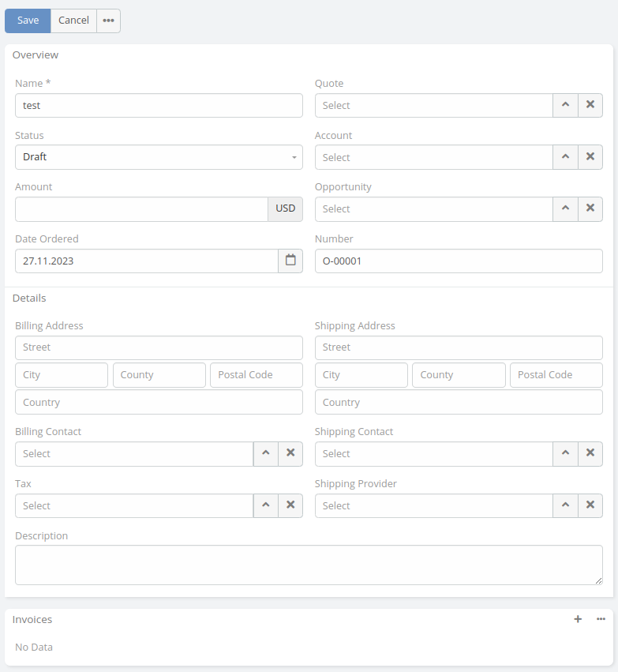Click the Number field containing O-00001
Viewport: 618px width, 672px height.
(x=458, y=261)
